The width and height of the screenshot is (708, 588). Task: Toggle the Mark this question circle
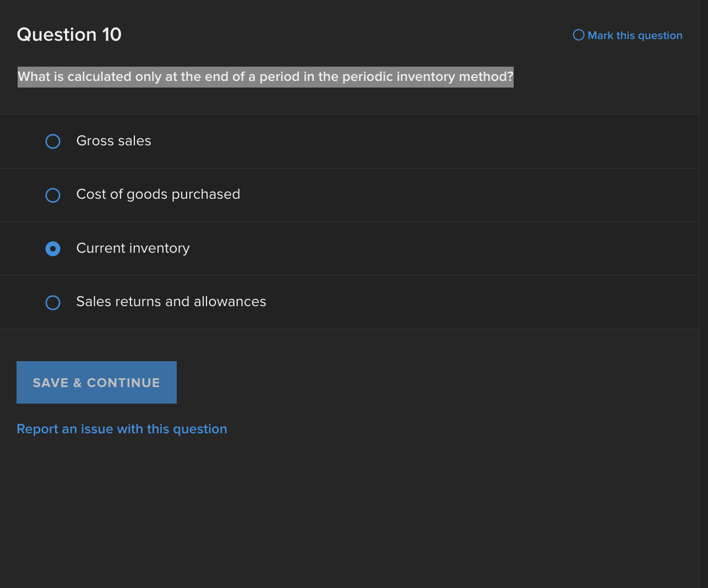[x=579, y=35]
